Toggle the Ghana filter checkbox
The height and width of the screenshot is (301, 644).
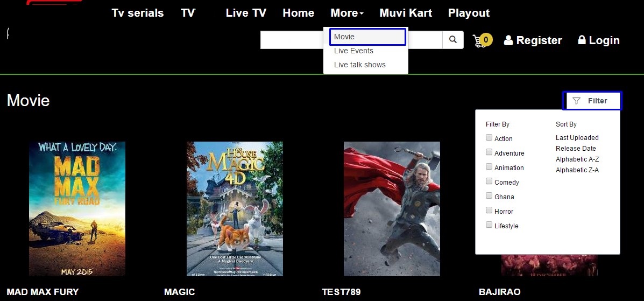click(489, 196)
